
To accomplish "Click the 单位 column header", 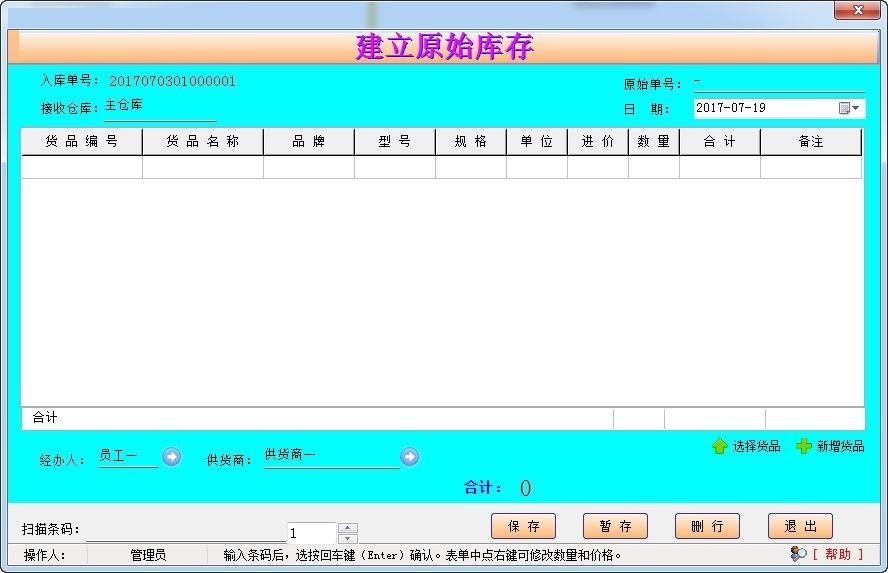I will [537, 142].
